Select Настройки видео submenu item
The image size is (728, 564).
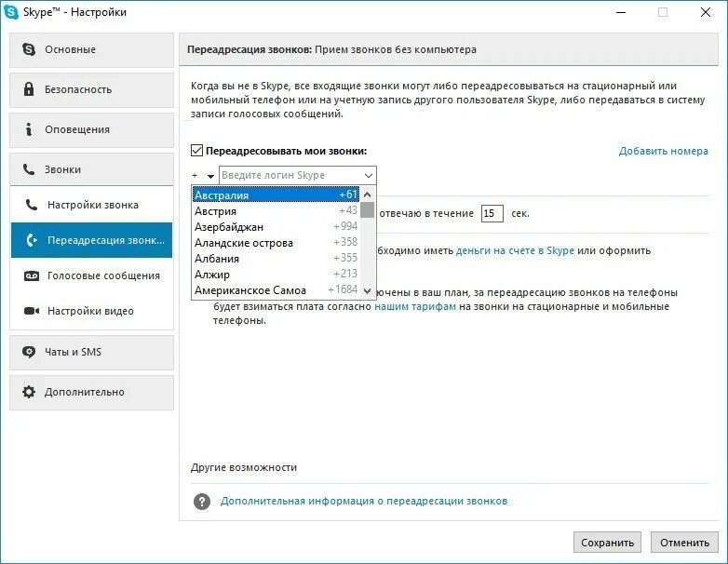(91, 311)
